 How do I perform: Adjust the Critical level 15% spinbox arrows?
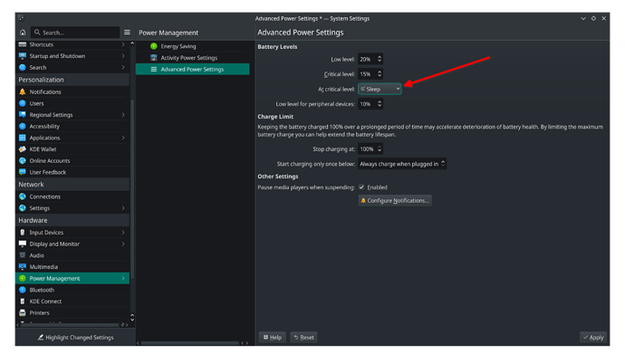380,74
